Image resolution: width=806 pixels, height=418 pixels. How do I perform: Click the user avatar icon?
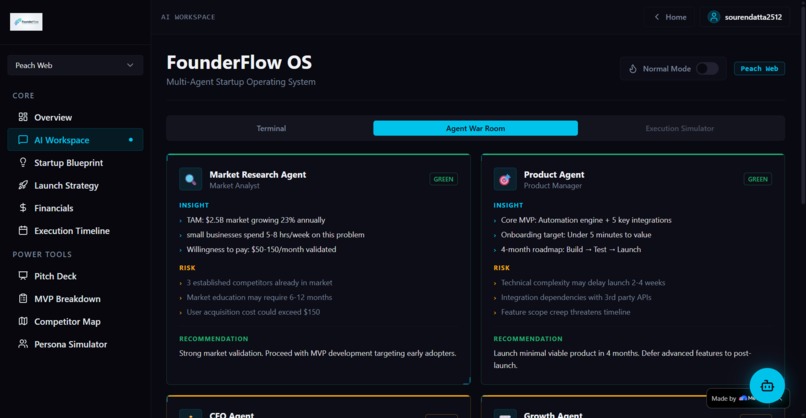click(713, 17)
